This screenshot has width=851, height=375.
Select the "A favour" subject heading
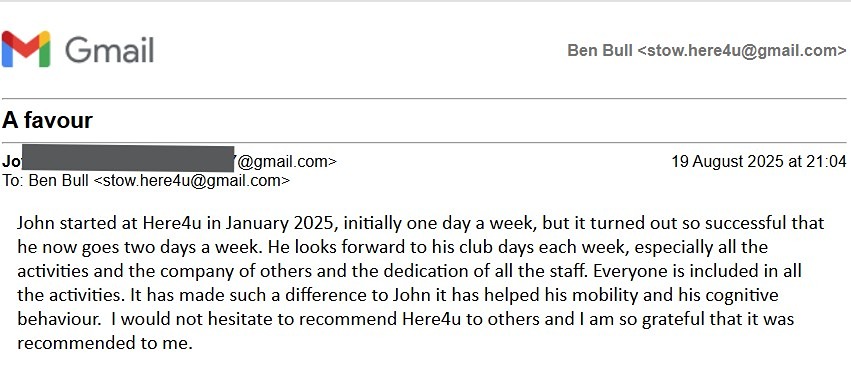[x=47, y=120]
